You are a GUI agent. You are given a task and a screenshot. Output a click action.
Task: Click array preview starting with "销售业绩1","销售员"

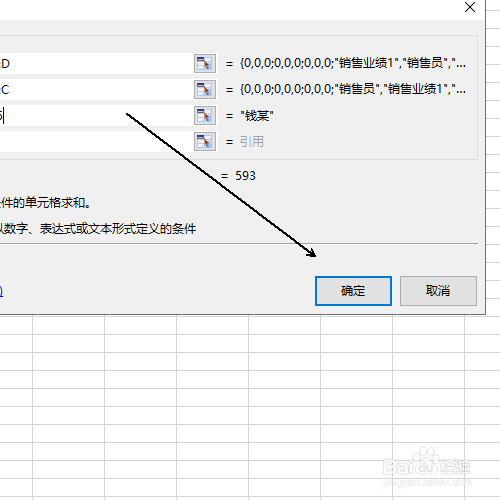353,63
